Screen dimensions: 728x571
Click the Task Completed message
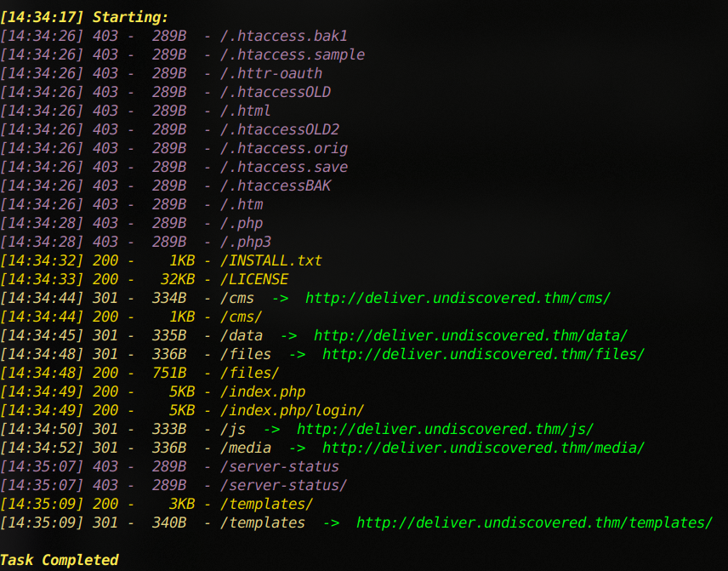point(60,560)
